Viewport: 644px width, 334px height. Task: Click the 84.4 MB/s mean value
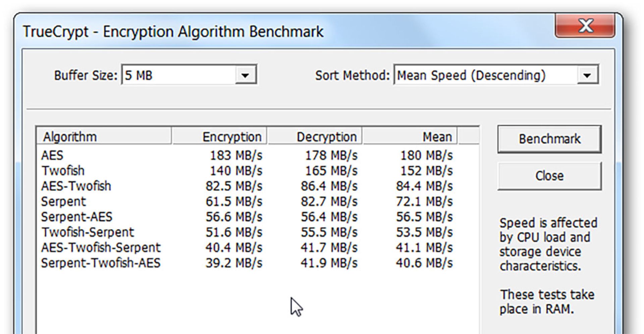pos(425,186)
